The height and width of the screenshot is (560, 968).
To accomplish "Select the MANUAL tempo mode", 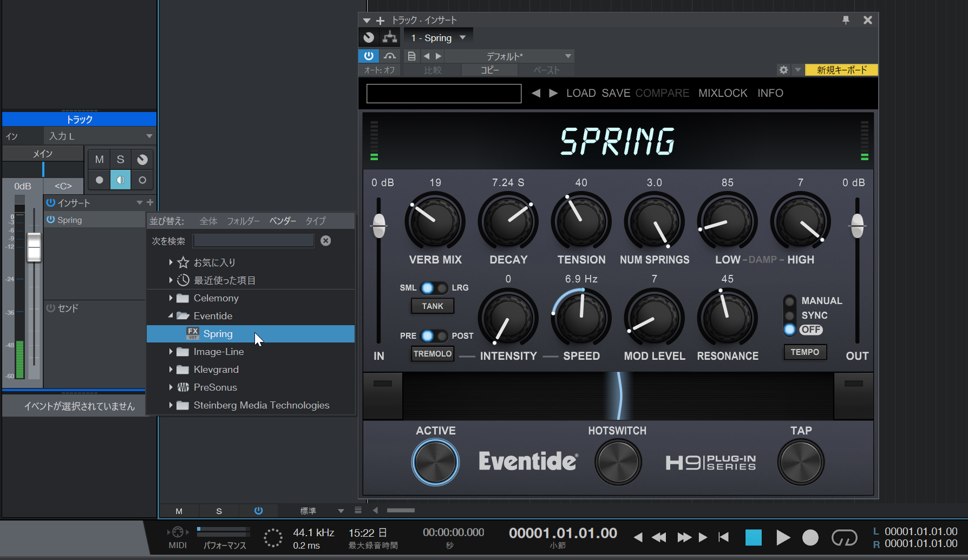I will 790,301.
